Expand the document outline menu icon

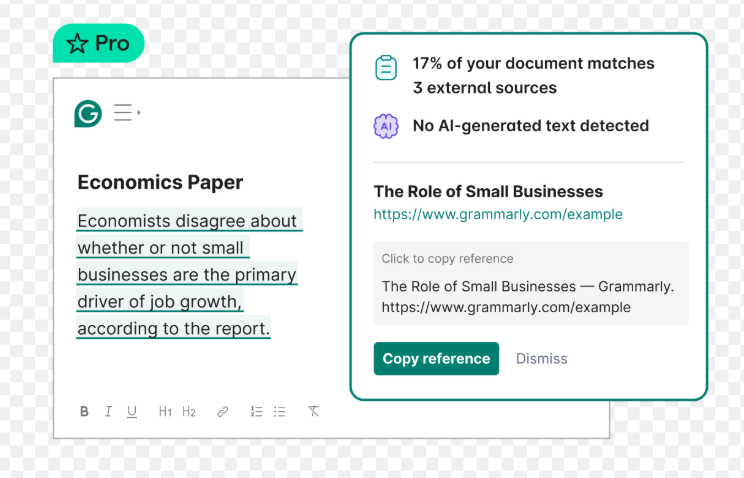(127, 112)
